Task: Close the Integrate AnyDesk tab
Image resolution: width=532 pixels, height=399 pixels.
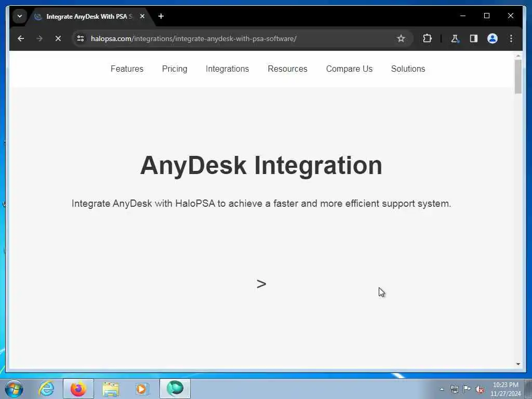Action: click(x=142, y=16)
